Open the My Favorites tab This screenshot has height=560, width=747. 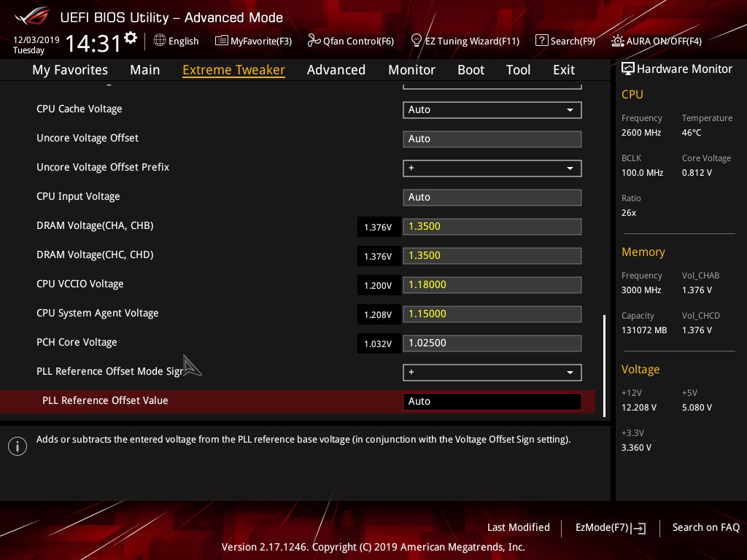[x=70, y=70]
